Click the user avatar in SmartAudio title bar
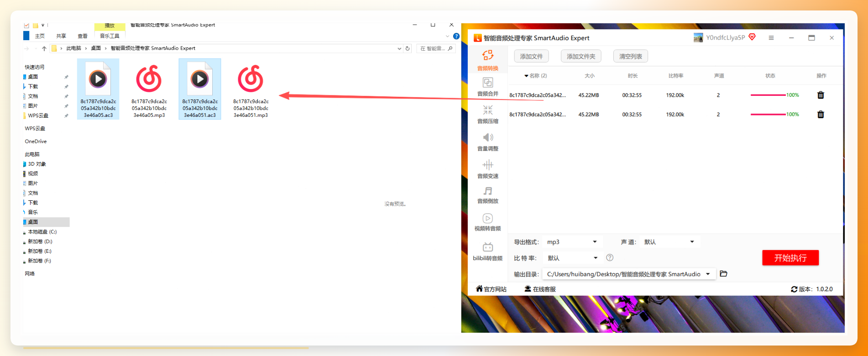 (x=698, y=38)
